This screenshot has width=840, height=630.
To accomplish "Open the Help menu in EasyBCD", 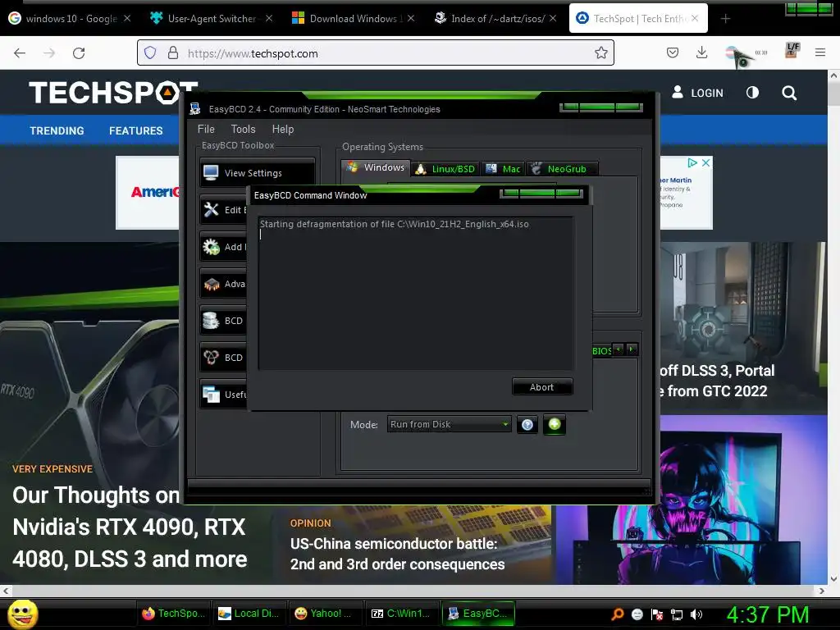I will click(283, 129).
